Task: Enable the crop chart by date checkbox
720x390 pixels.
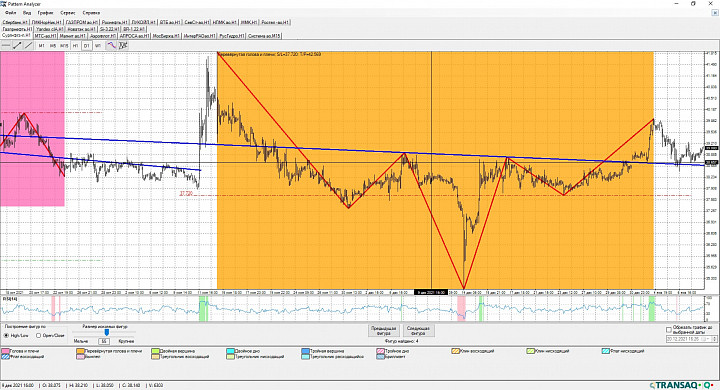Action: tap(669, 330)
